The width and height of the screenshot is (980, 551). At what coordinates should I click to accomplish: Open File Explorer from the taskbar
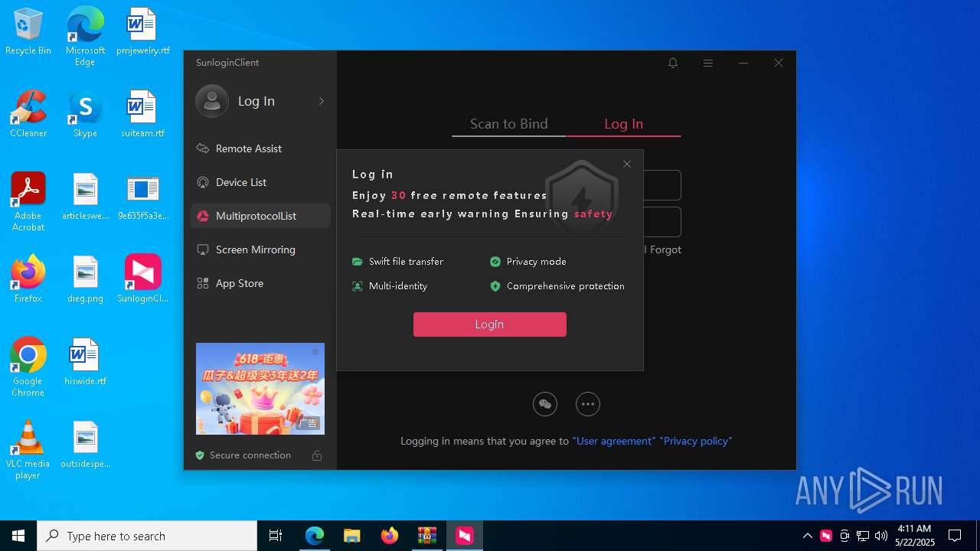pyautogui.click(x=351, y=536)
